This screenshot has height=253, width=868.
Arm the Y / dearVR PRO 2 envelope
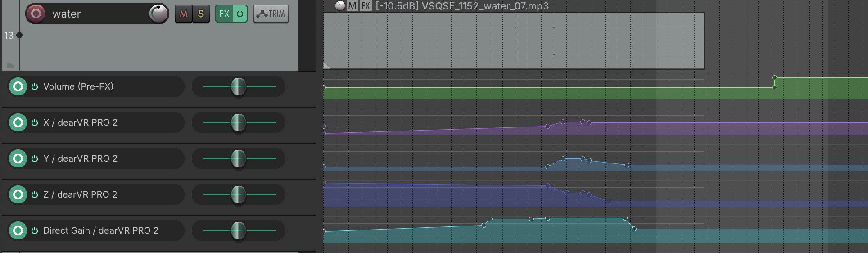click(x=18, y=158)
